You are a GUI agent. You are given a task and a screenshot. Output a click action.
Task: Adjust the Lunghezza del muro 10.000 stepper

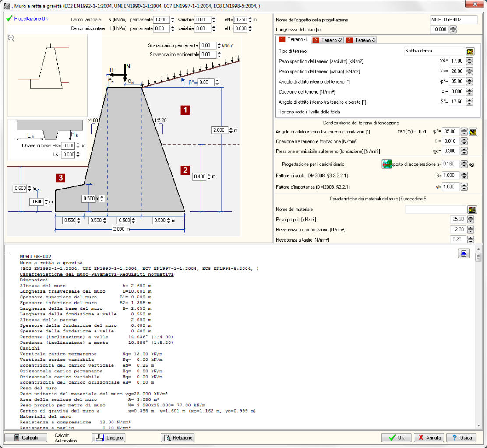point(453,29)
